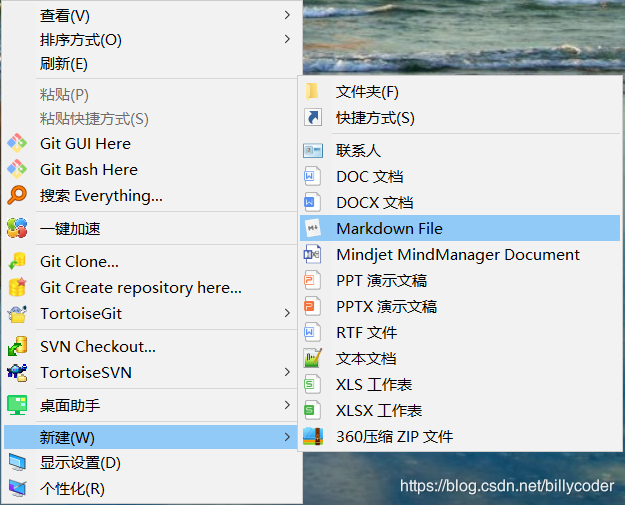Choose Git Bash Here
625x505 pixels.
[151, 169]
